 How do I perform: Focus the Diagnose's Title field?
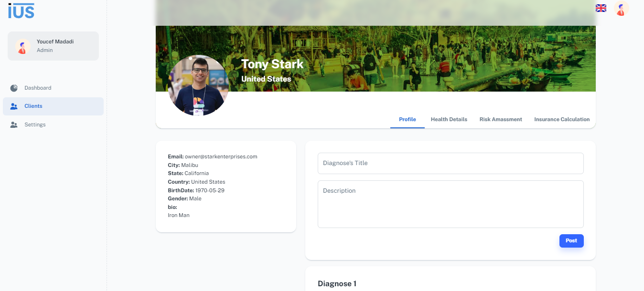451,163
